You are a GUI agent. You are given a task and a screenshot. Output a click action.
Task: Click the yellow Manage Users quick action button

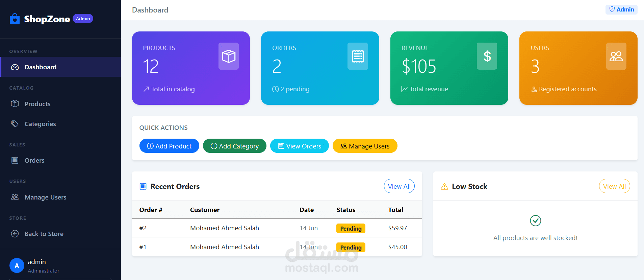tap(365, 146)
